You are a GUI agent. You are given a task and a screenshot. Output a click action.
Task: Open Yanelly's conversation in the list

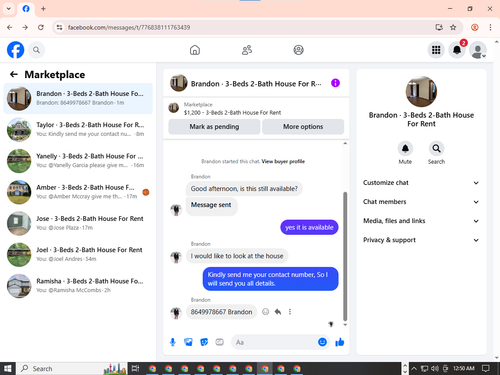coord(78,161)
